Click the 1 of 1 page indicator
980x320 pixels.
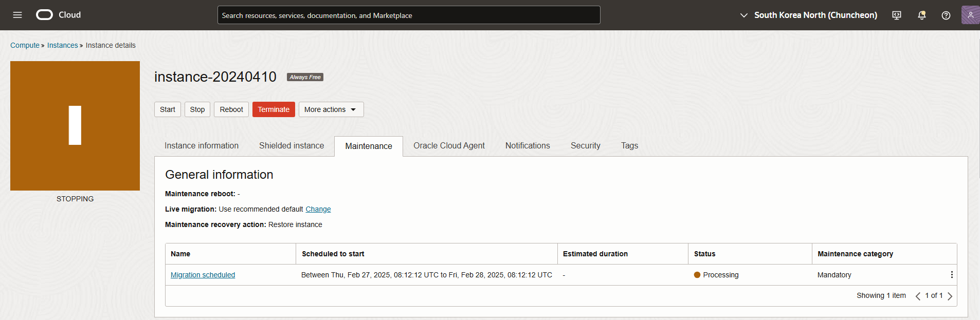pyautogui.click(x=934, y=295)
